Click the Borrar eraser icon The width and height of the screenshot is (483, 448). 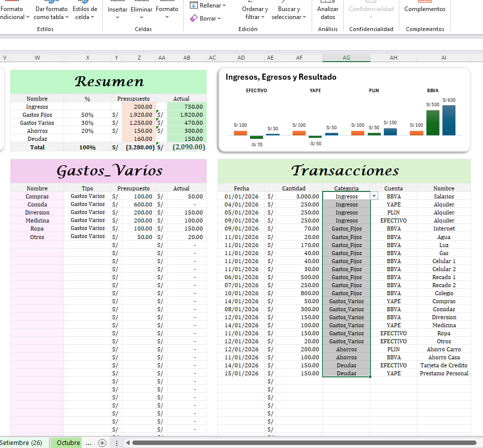(194, 19)
